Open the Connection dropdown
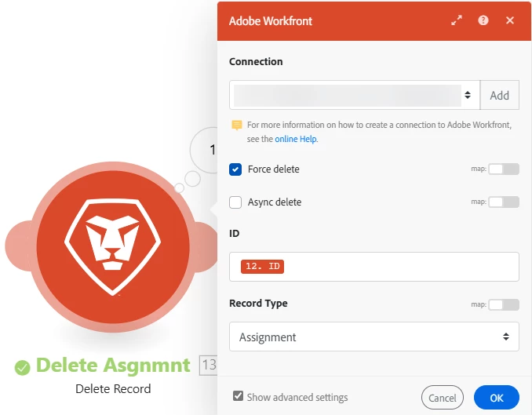Image resolution: width=532 pixels, height=415 pixels. (355, 95)
